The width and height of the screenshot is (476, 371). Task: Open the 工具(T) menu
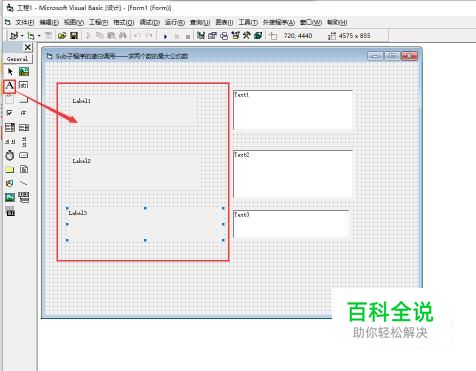248,22
